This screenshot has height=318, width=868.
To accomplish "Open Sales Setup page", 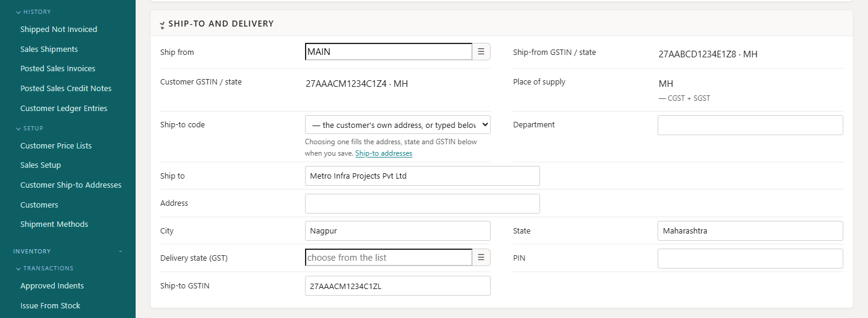I will [40, 165].
